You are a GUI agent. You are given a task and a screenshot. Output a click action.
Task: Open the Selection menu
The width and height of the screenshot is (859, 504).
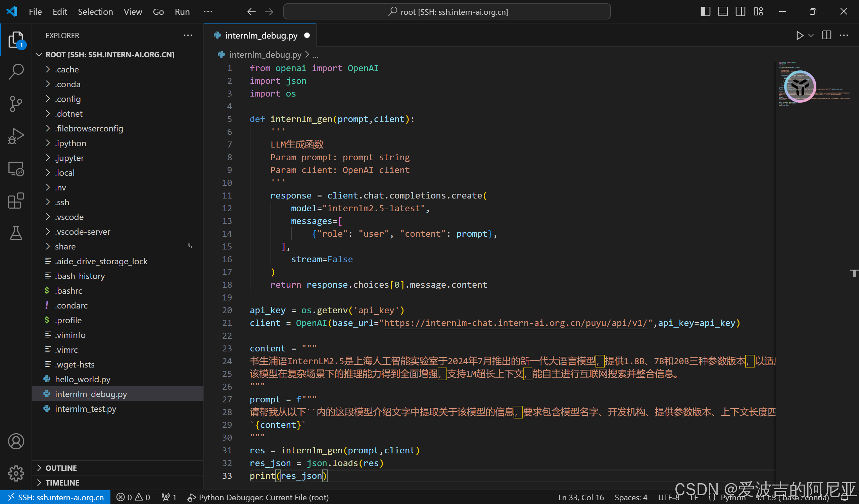(95, 12)
